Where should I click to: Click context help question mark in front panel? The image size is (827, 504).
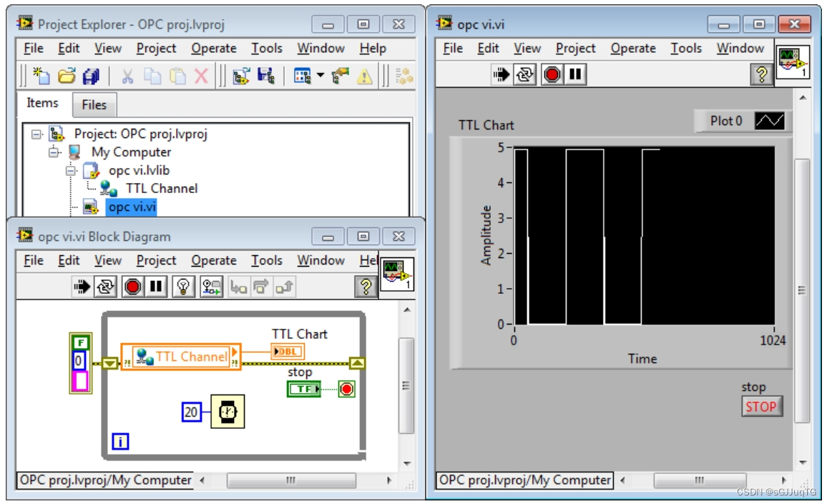coord(761,74)
